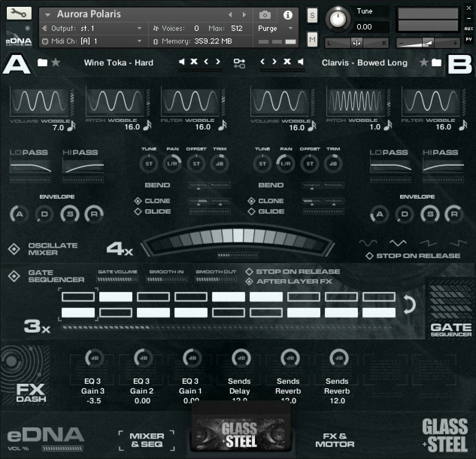Screen dimensions: 476x459
Task: Expand the Output st. 1 dropdown
Action: (139, 29)
